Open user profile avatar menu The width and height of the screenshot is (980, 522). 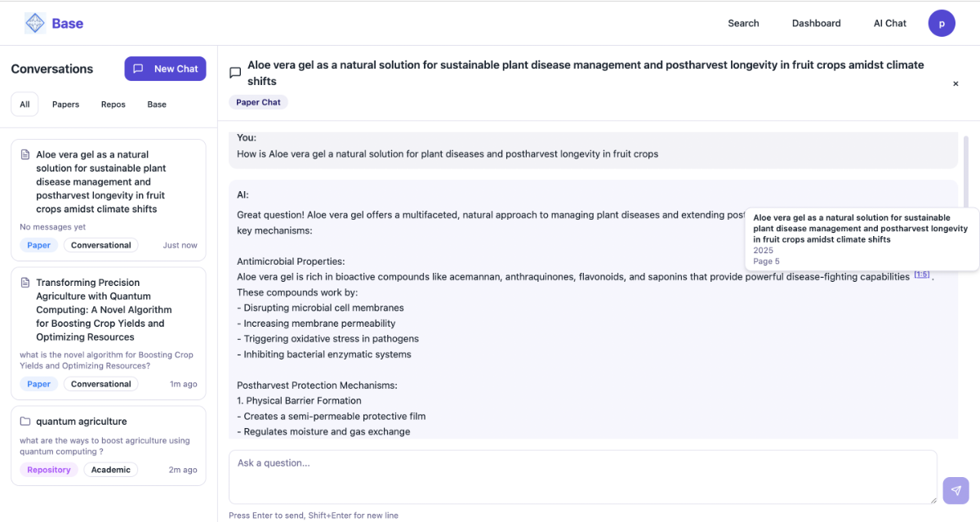coord(942,23)
